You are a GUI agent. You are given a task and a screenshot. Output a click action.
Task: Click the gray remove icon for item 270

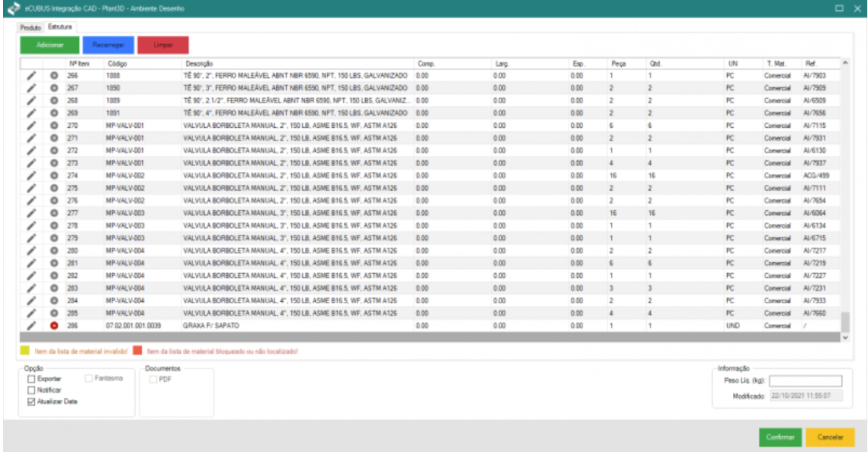tap(53, 126)
